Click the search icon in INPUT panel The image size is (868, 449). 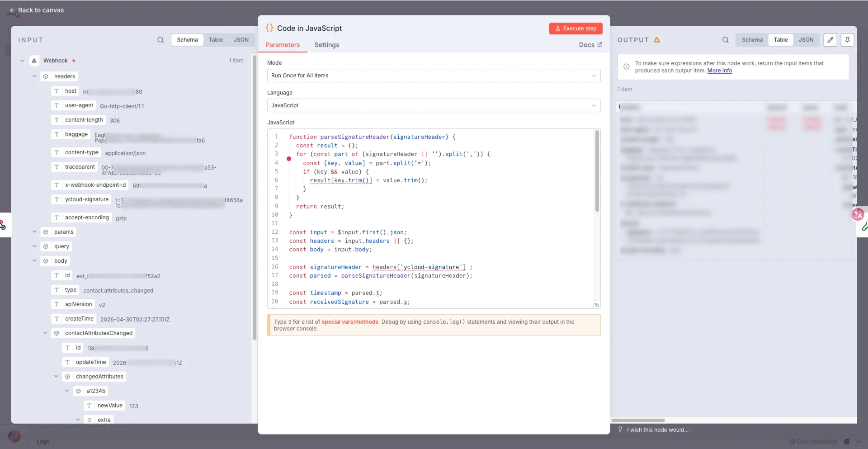(160, 40)
